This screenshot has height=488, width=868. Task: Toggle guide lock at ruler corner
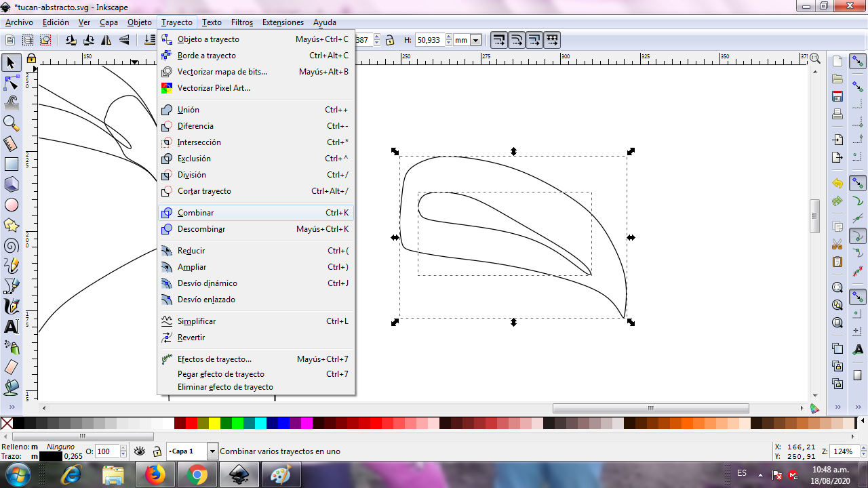31,59
